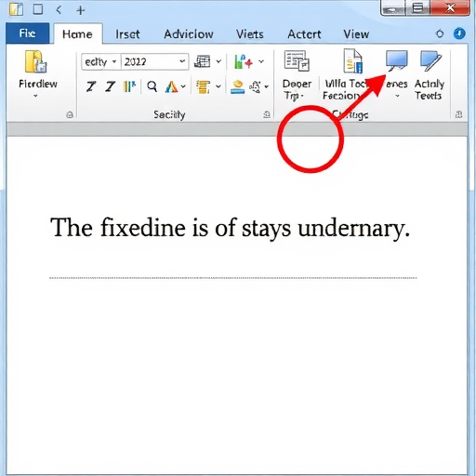Click in the document text line

click(230, 228)
